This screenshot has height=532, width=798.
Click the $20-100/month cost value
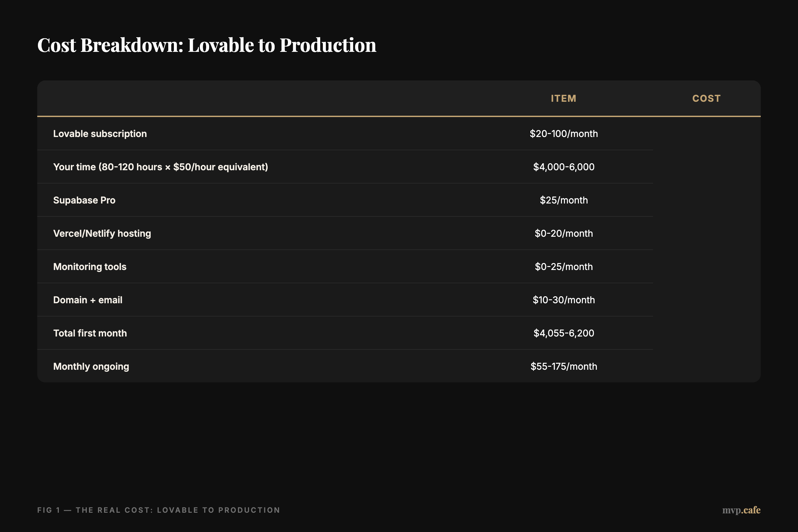564,133
